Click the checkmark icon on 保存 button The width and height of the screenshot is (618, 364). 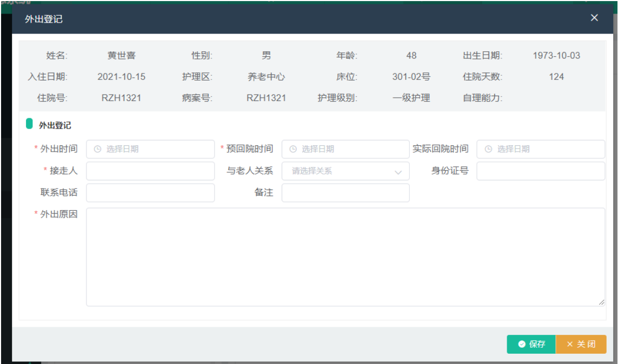[x=521, y=345]
